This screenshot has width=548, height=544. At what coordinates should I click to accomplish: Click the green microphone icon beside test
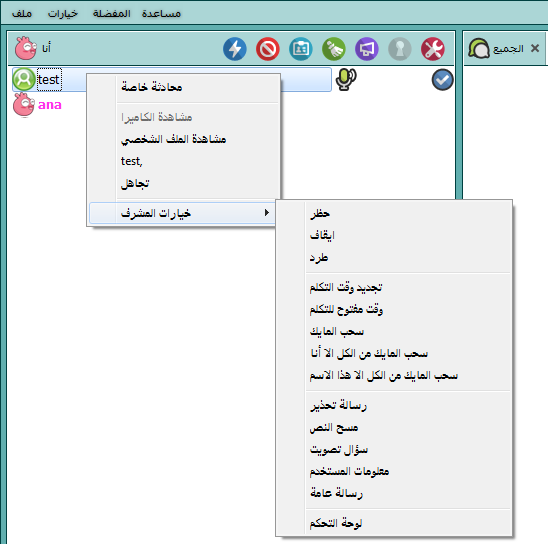346,79
